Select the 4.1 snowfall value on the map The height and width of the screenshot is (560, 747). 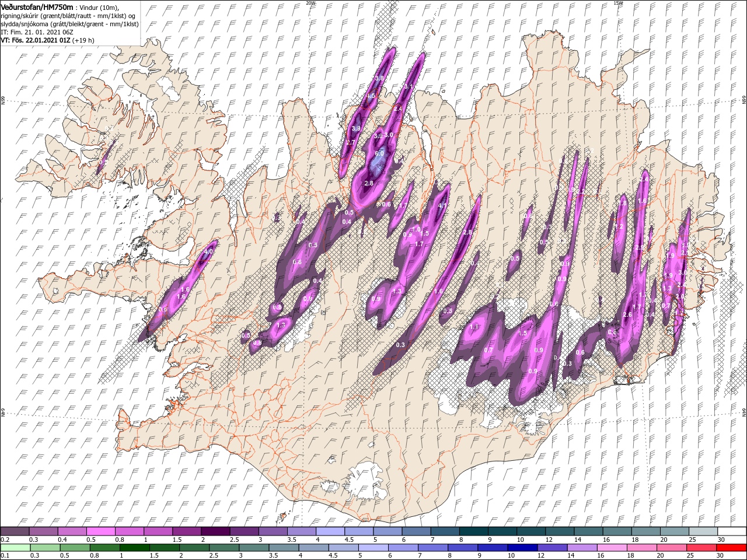442,205
